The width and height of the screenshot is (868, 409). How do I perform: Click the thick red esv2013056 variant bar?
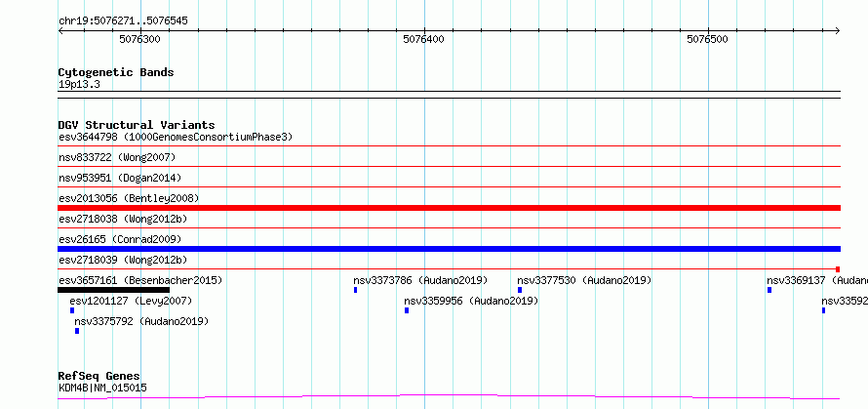(x=449, y=208)
